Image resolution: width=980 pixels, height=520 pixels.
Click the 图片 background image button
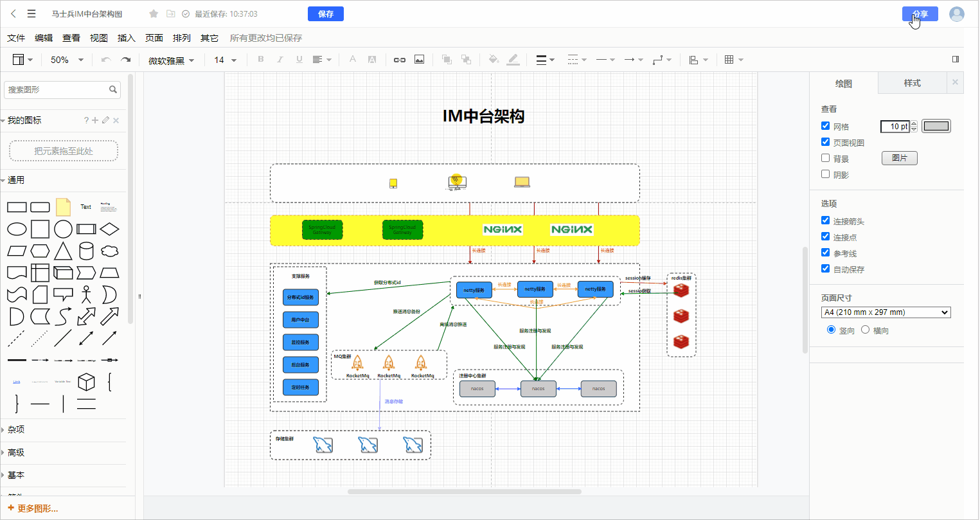coord(900,158)
